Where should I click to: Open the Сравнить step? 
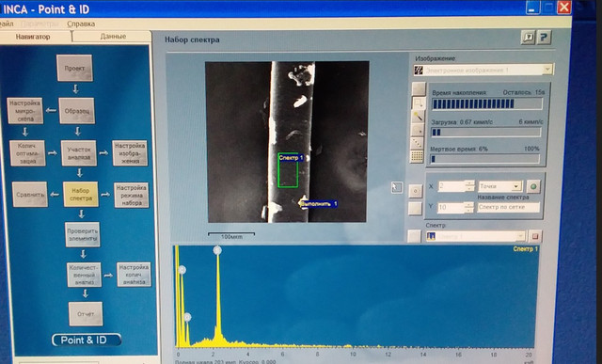pos(30,195)
